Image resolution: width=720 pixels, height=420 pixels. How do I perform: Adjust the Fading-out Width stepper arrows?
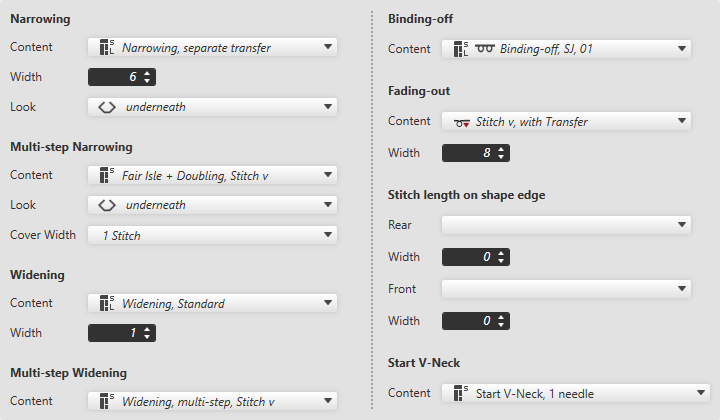(501, 153)
